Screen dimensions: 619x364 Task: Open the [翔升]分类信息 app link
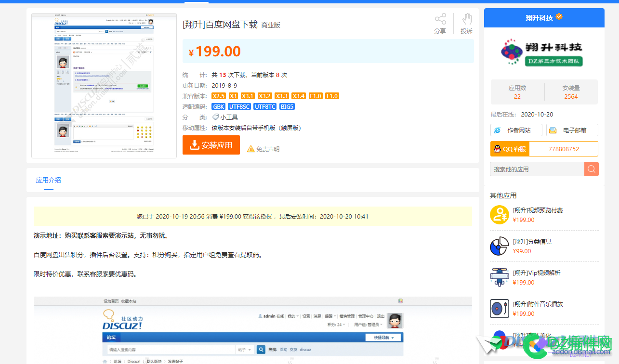point(532,241)
